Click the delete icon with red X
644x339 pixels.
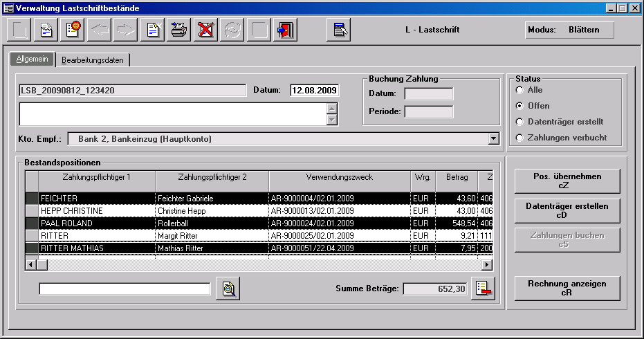[205, 30]
